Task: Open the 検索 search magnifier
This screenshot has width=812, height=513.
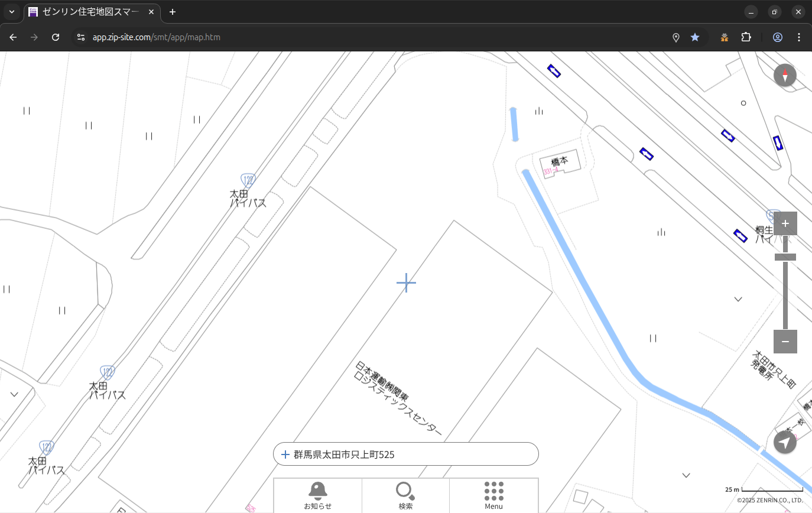Action: click(405, 495)
